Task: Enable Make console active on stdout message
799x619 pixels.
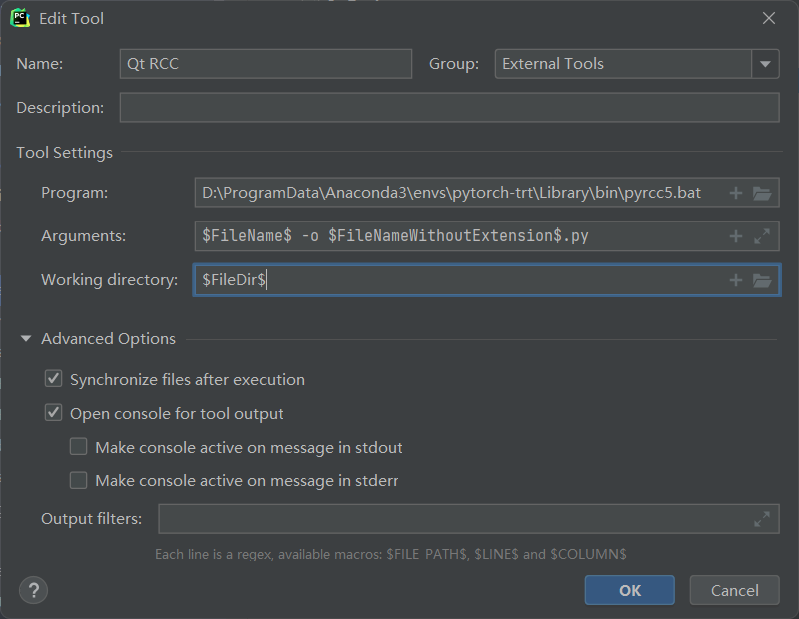Action: point(79,448)
